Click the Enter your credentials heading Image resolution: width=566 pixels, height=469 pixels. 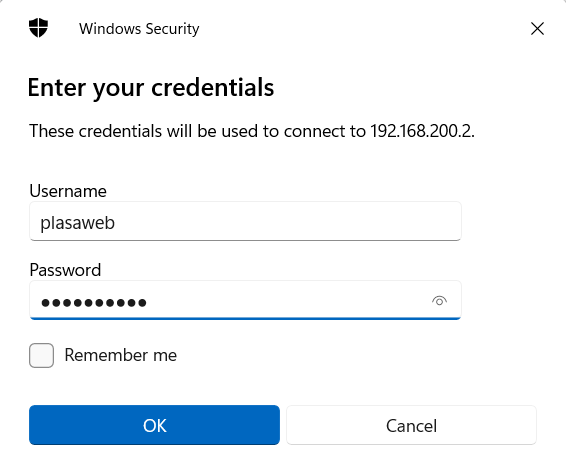tap(151, 87)
